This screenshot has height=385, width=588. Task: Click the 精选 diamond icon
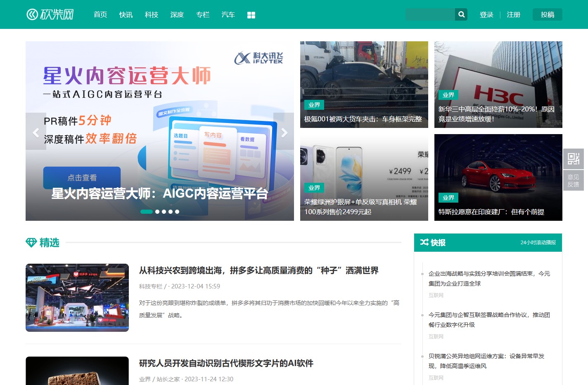(31, 243)
